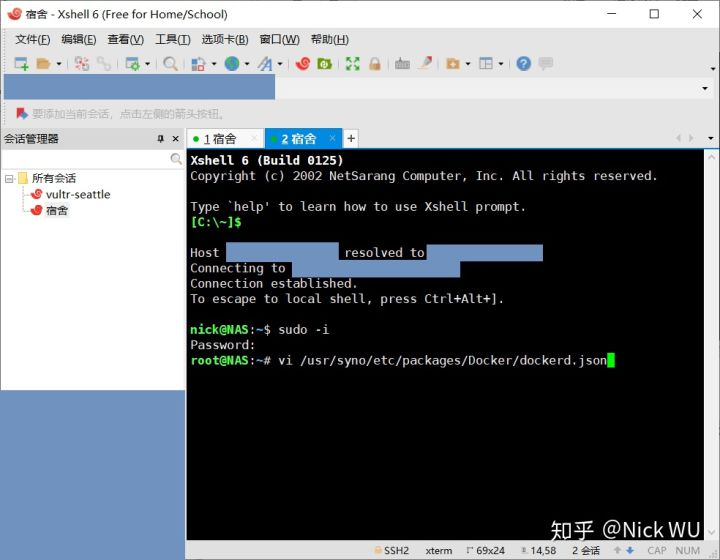Screen dimensions: 720x560
Task: Click the dockerd.json command line in terminal
Action: [x=402, y=360]
